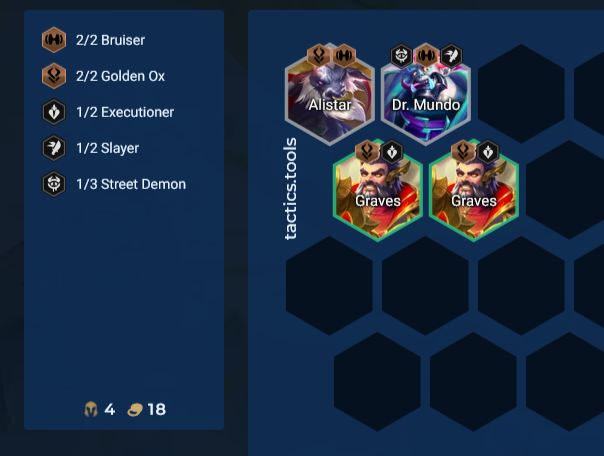Click the Street Demon trait icon in list
This screenshot has width=604, height=456.
(54, 184)
